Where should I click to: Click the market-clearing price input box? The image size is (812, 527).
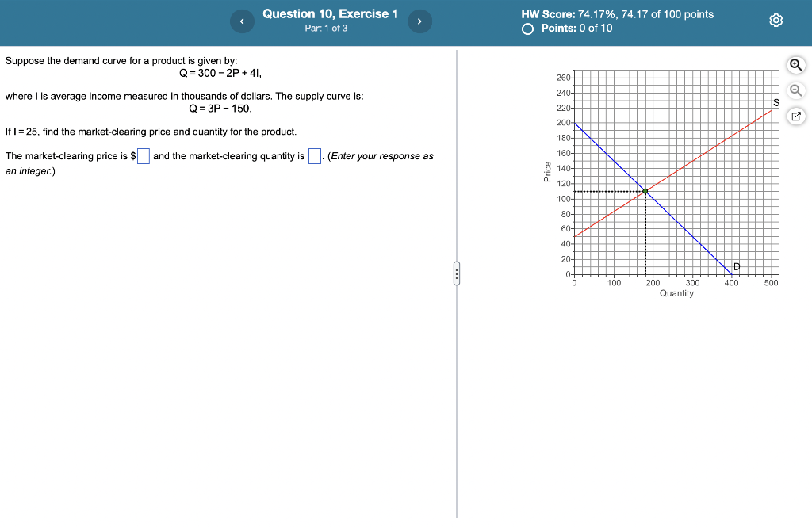pos(143,156)
